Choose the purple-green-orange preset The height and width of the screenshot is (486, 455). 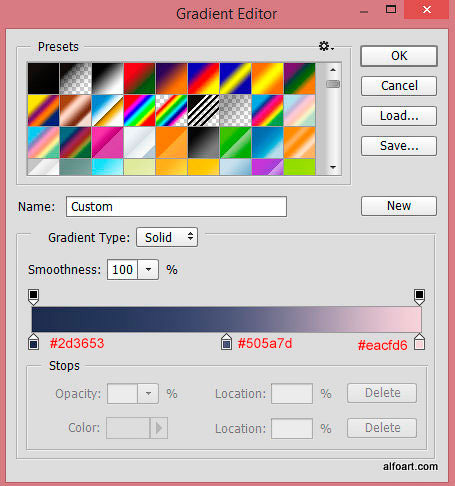tap(299, 78)
